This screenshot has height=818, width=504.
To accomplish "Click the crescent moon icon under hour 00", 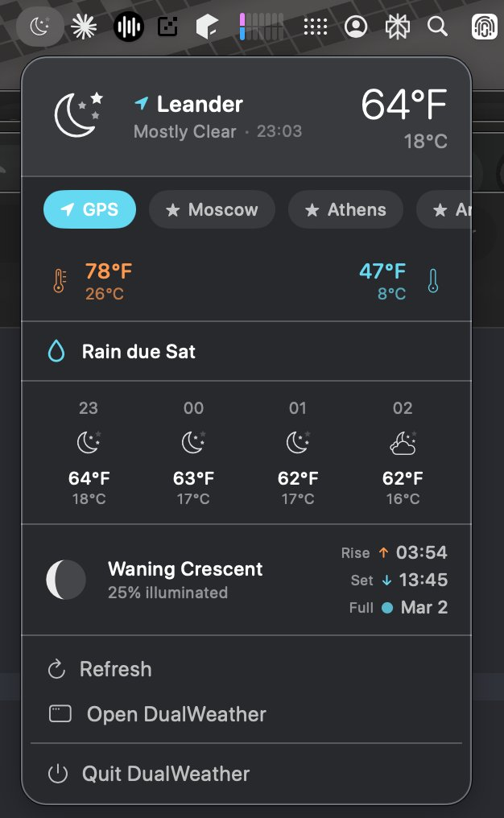I will tap(192, 442).
